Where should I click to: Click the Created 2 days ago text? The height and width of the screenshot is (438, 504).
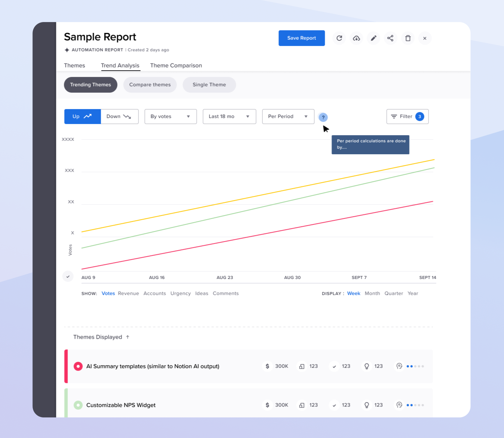pos(148,50)
